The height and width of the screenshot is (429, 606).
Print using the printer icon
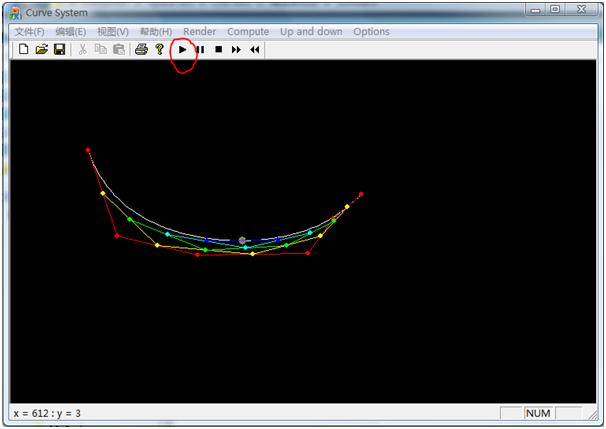coord(141,49)
